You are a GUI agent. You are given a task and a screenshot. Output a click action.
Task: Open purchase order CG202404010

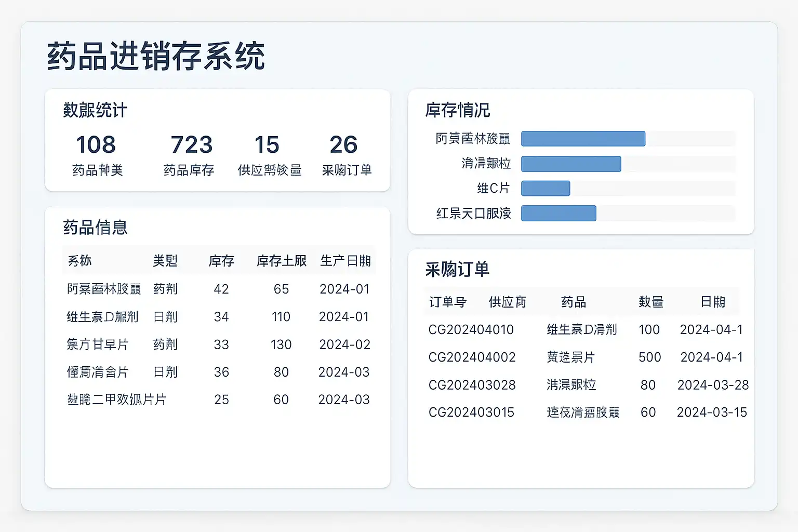pyautogui.click(x=471, y=330)
